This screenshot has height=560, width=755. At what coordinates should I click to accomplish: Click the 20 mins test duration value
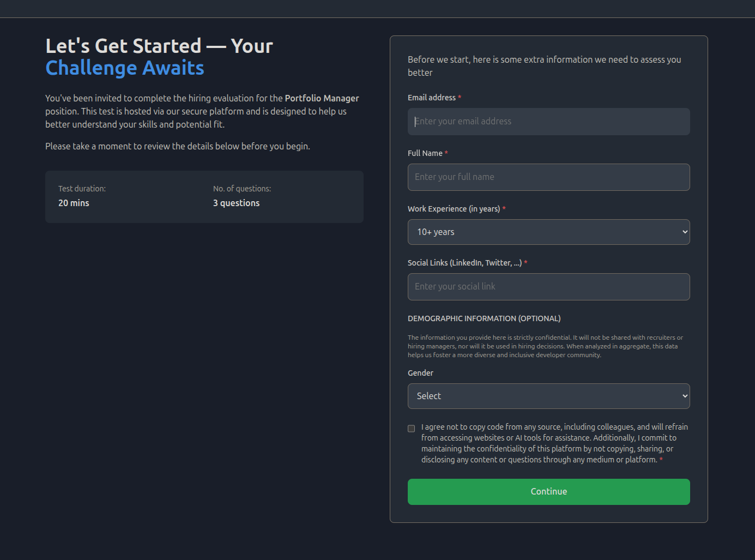(74, 203)
